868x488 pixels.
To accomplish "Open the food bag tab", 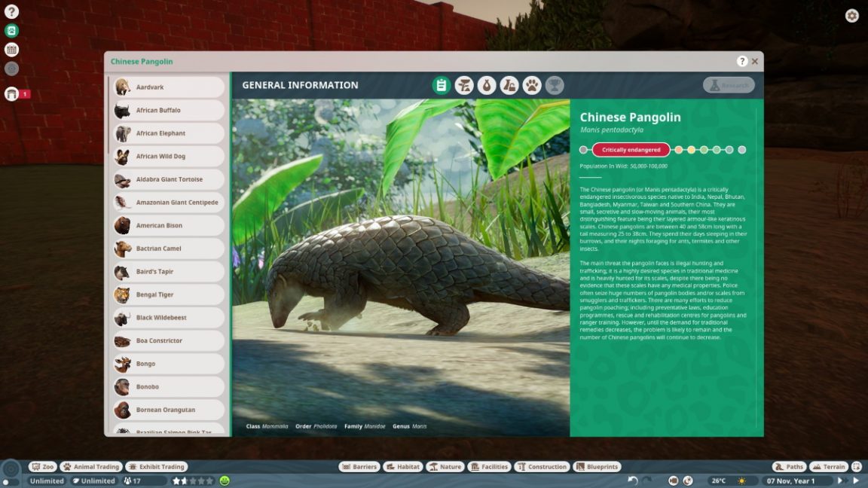I will [x=487, y=85].
